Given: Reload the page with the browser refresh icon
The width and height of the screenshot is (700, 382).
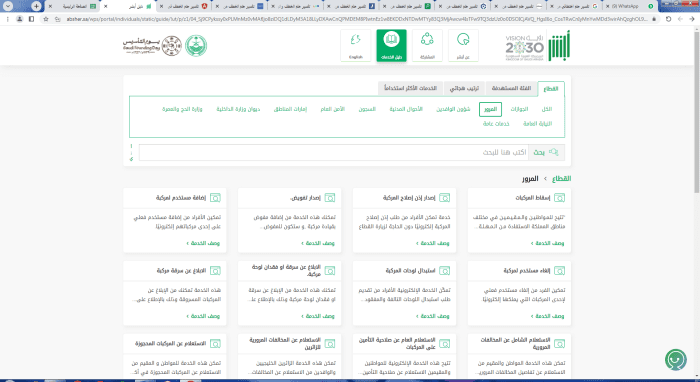Looking at the screenshot, I should (x=668, y=19).
